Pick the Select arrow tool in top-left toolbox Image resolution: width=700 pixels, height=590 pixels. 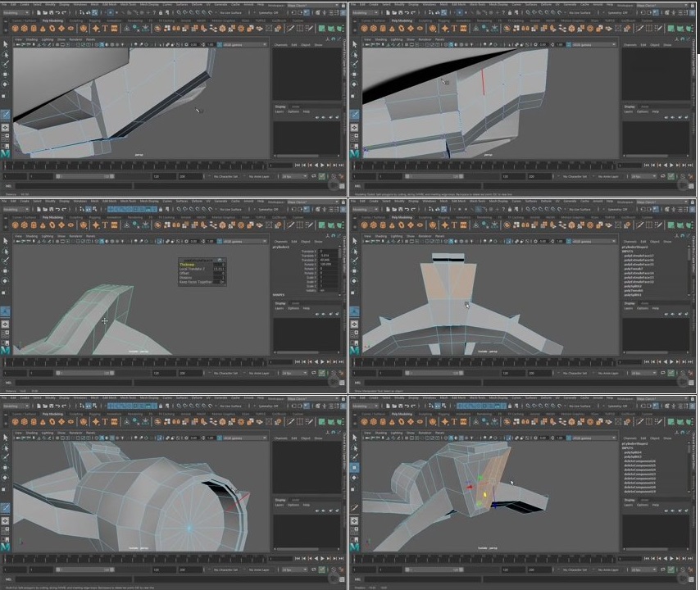tap(6, 44)
